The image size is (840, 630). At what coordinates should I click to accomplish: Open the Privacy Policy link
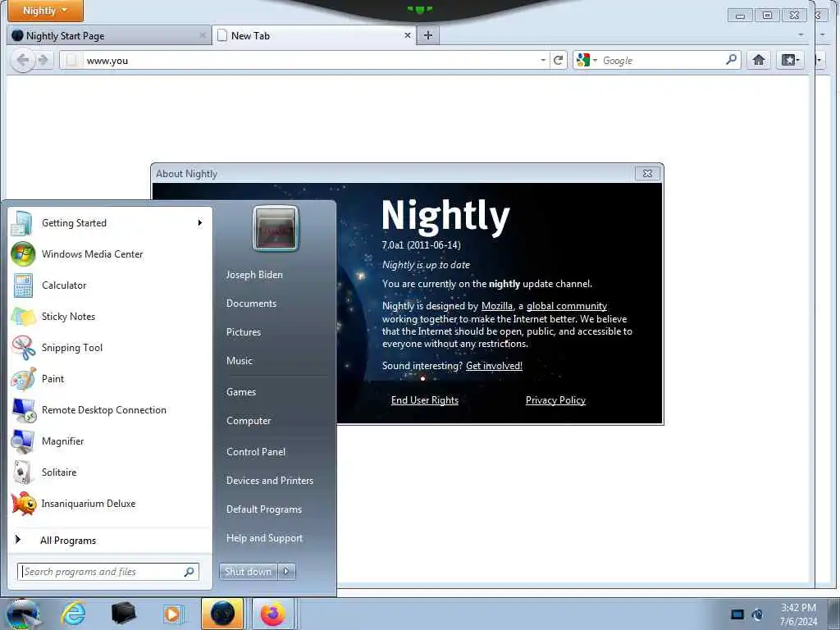555,400
